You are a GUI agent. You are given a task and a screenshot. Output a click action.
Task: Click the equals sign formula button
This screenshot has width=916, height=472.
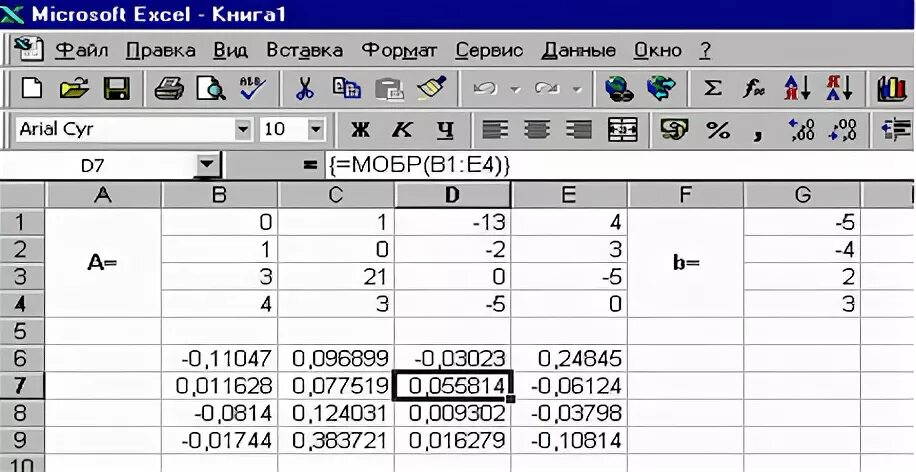click(x=311, y=166)
